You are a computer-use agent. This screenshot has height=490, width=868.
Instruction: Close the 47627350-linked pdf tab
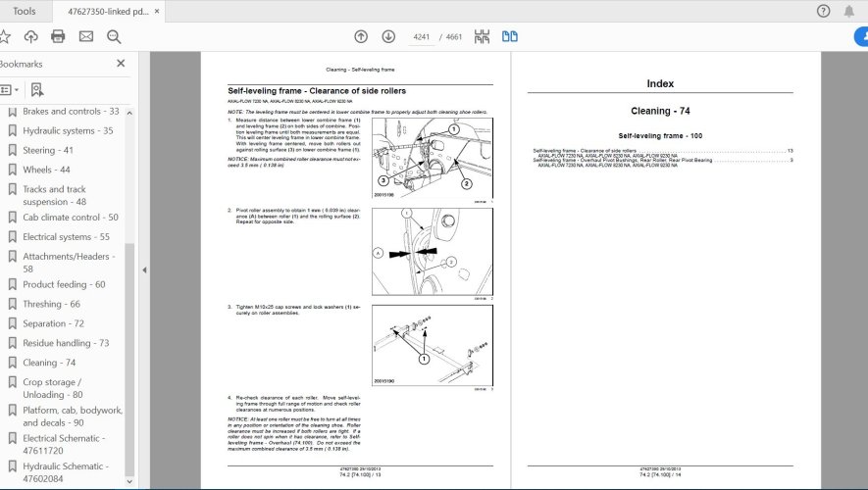coord(157,11)
